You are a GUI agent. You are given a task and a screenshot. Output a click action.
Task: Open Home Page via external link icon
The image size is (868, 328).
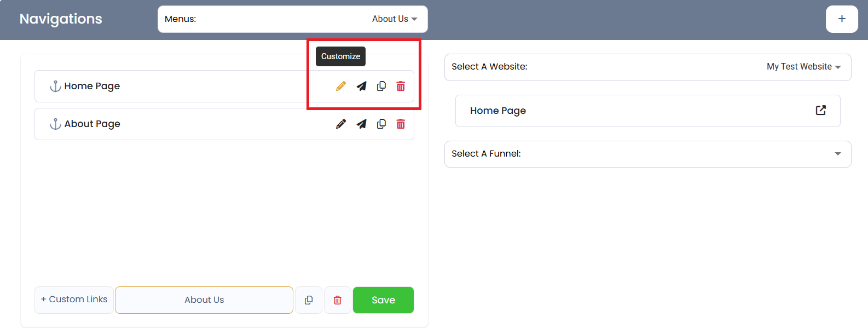click(820, 111)
